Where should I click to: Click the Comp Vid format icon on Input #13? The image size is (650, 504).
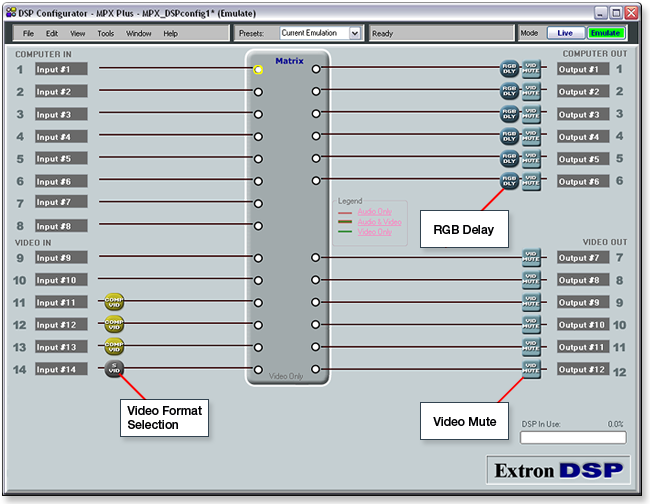click(113, 347)
